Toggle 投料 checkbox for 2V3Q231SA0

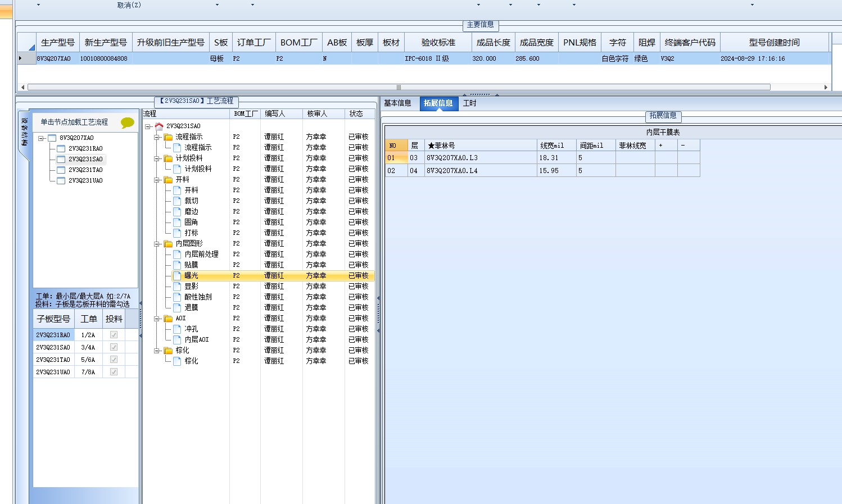[114, 347]
